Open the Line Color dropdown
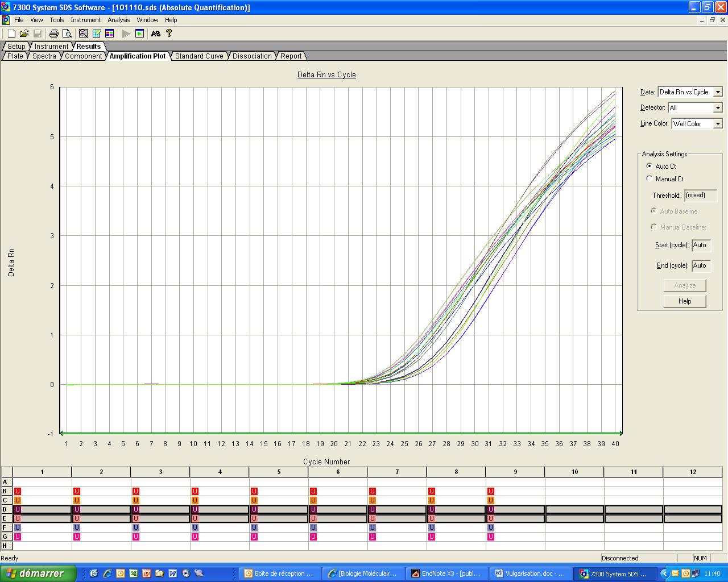 coord(718,124)
